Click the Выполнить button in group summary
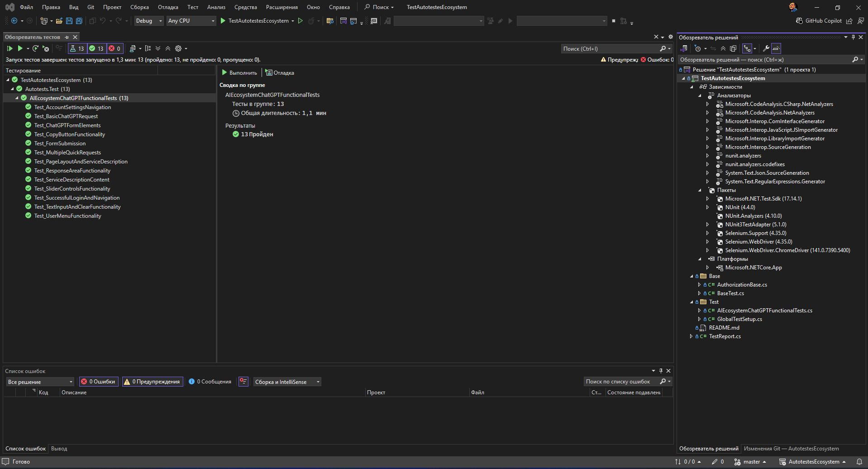 (239, 72)
